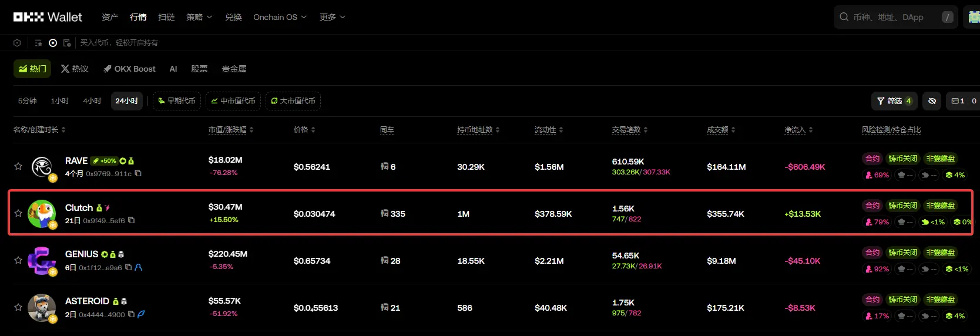Copy RAVE contract address 0x9769..911c
Screen dimensions: 980x336
[138, 173]
